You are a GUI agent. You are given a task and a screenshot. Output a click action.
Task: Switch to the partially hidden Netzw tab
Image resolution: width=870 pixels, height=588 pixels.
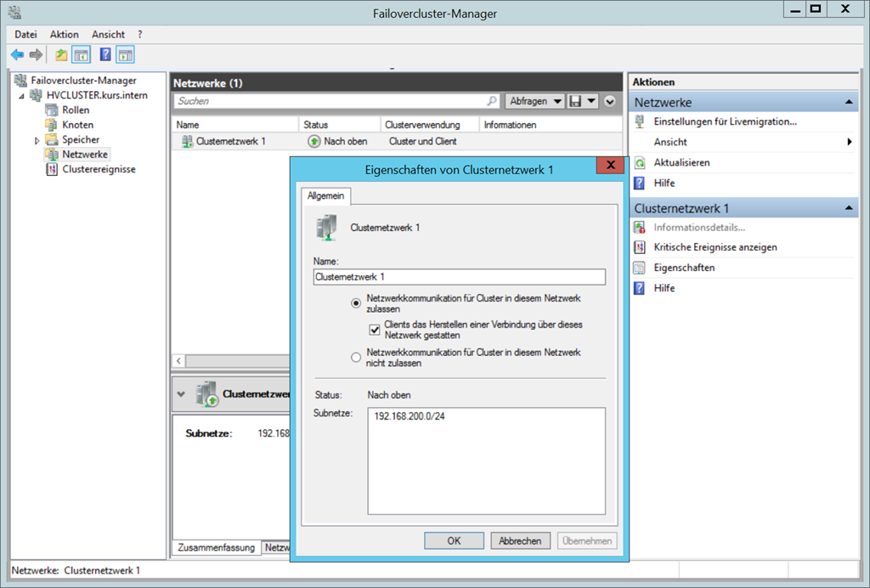coord(276,547)
